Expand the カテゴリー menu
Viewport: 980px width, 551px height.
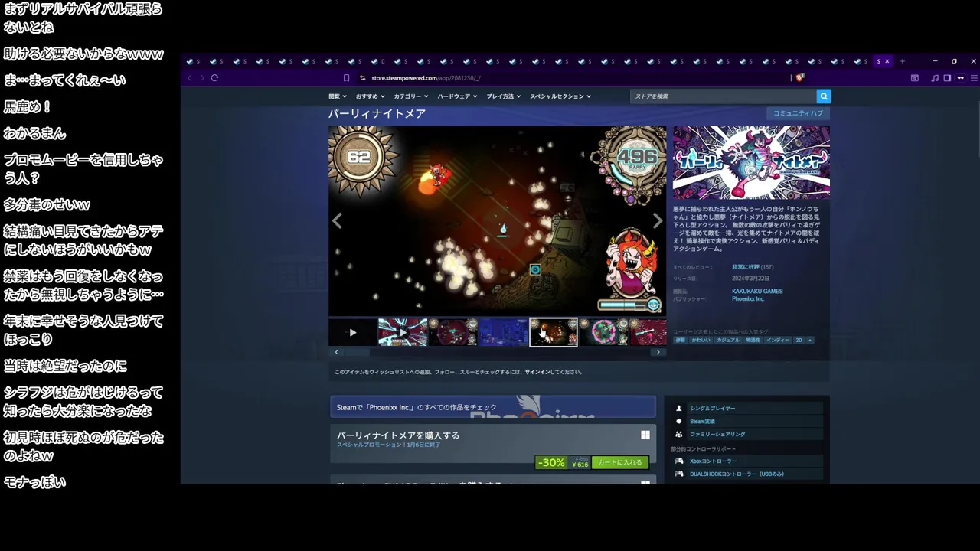411,96
